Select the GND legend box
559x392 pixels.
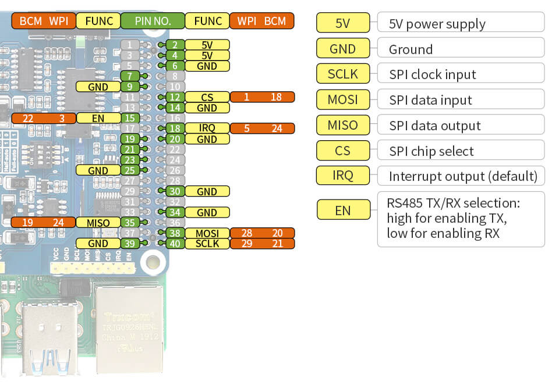point(343,48)
